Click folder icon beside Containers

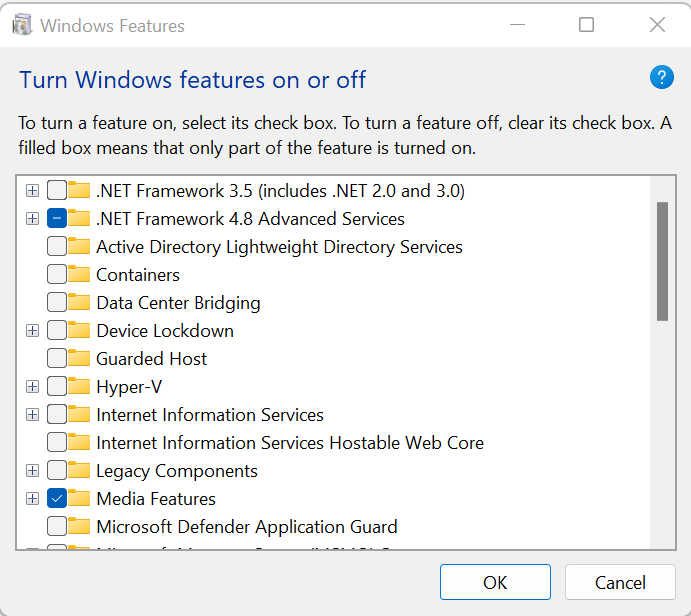(x=79, y=274)
